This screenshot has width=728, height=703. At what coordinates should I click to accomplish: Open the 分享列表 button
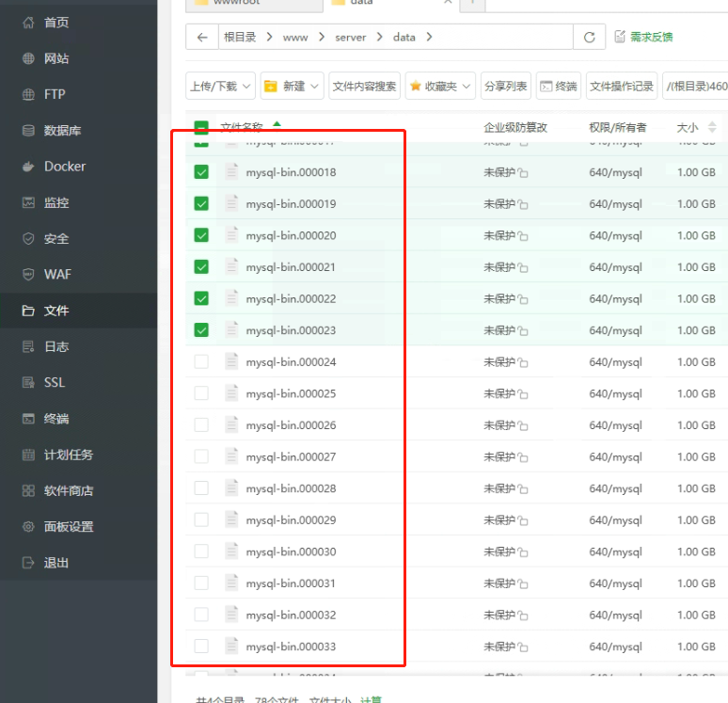[505, 86]
